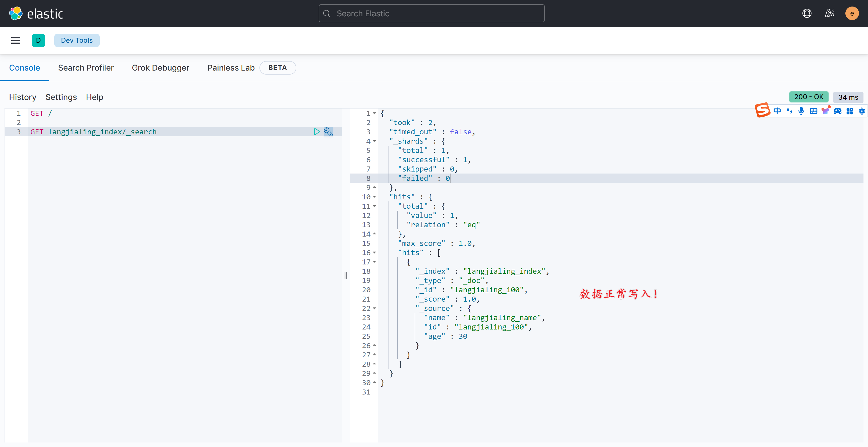Click empty line 2 in request editor
Screen dimensions: 868x447
point(185,123)
